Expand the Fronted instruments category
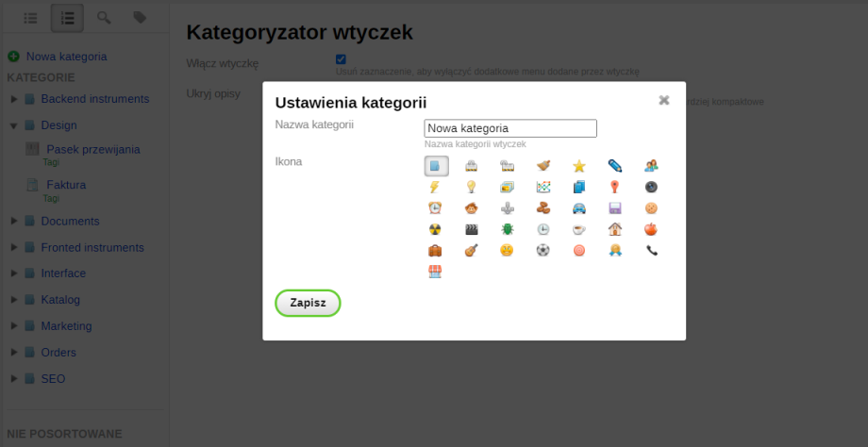This screenshot has width=868, height=447. (14, 247)
